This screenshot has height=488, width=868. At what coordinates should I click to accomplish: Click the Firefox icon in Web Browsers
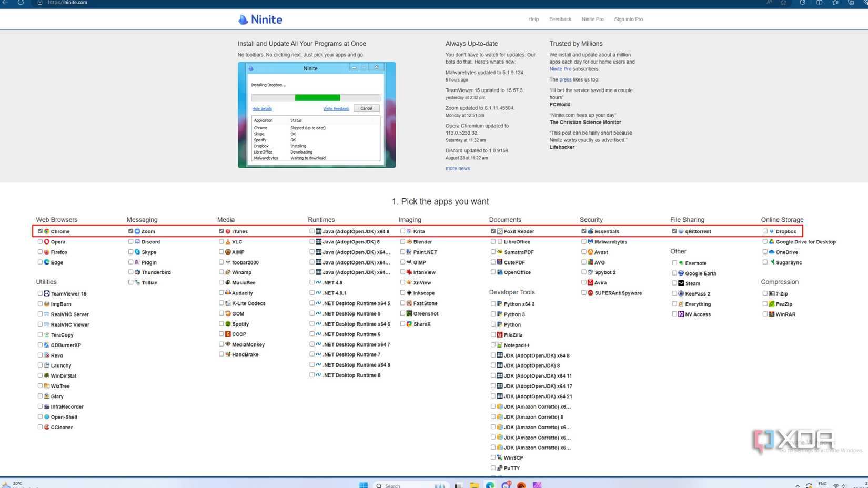[x=47, y=252]
